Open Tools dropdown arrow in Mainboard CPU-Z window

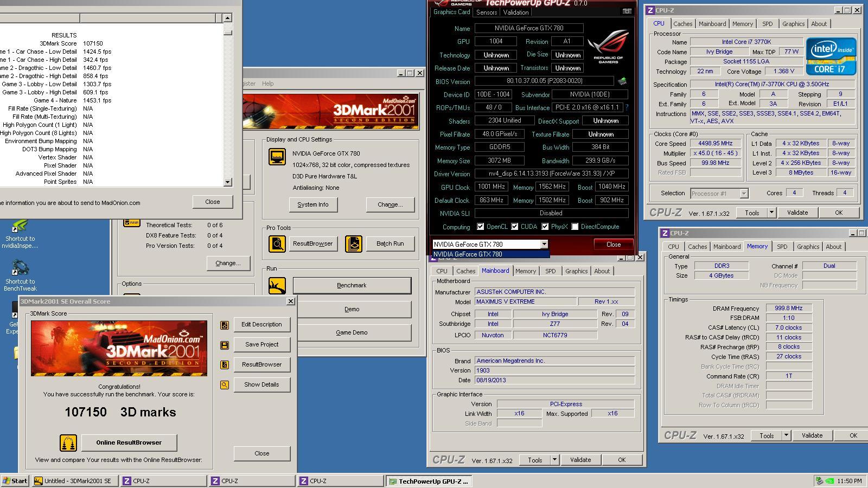[x=554, y=460]
